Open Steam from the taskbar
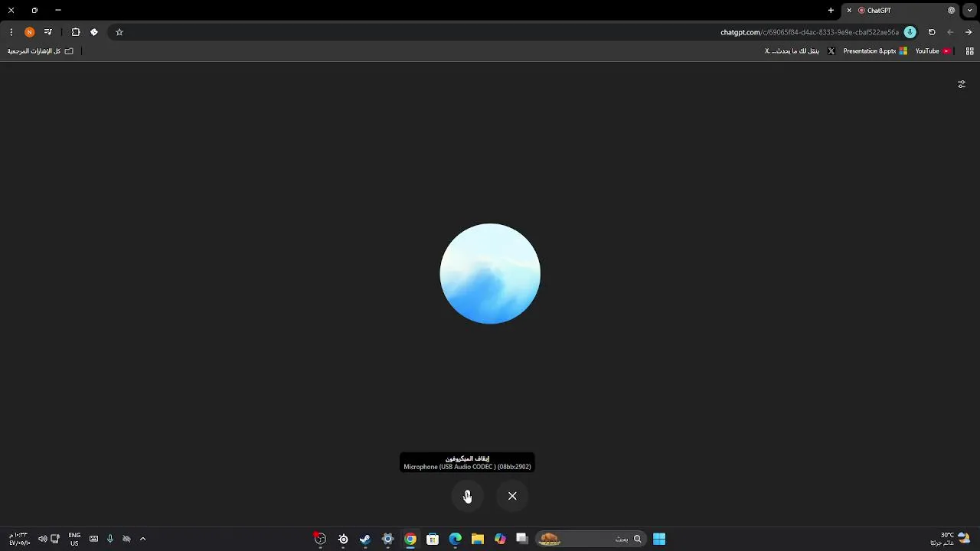980x551 pixels. pyautogui.click(x=365, y=539)
